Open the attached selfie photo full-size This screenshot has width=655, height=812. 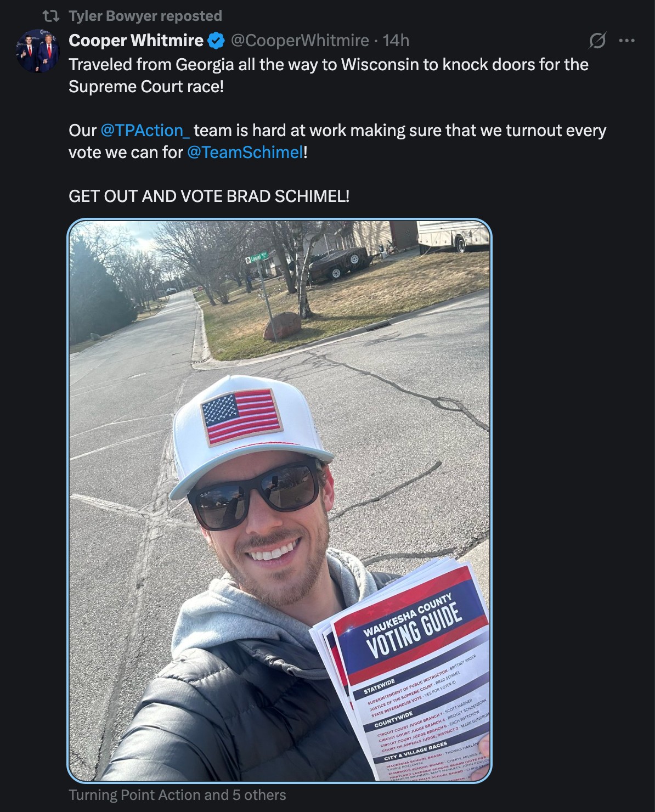(x=279, y=500)
